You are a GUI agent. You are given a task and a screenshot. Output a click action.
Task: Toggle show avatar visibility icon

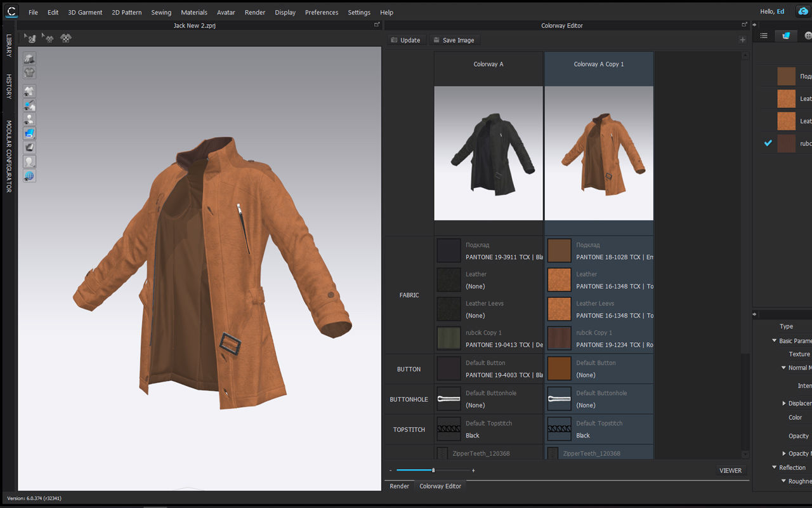(x=29, y=119)
